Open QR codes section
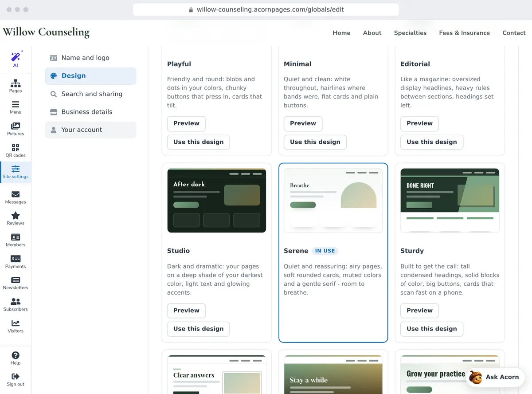The width and height of the screenshot is (532, 394). point(16,151)
